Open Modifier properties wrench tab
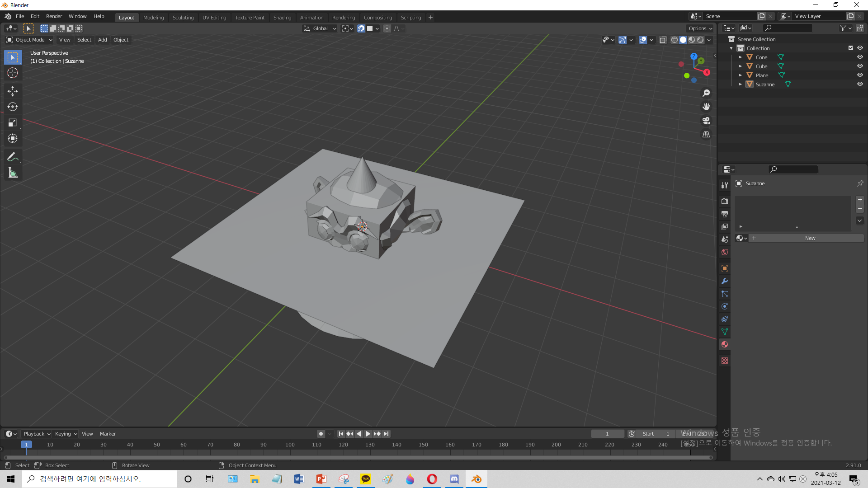The image size is (868, 488). (725, 281)
